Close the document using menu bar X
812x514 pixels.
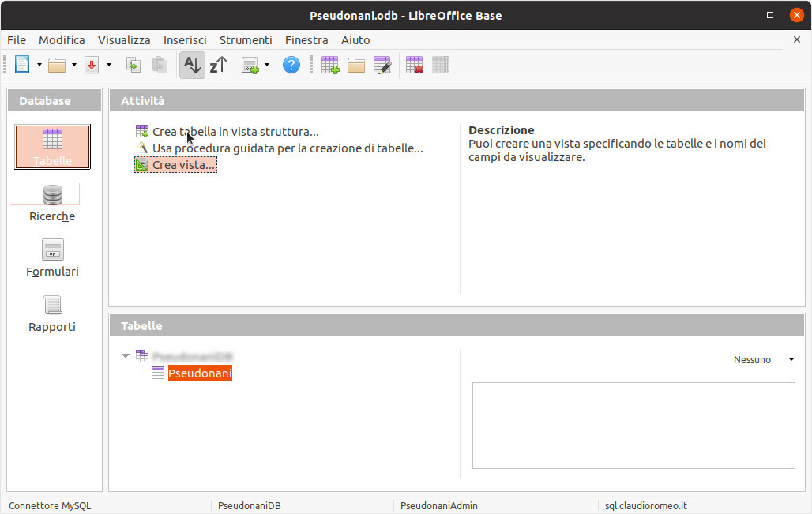(x=797, y=39)
